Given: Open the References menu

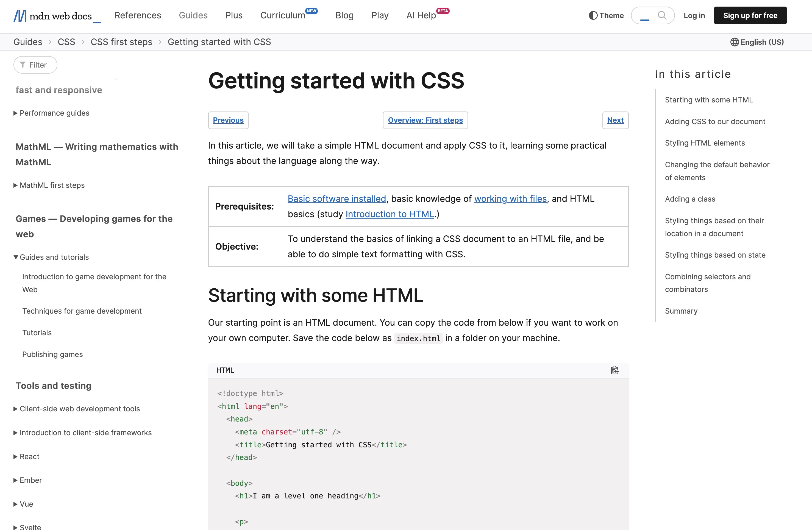Looking at the screenshot, I should pos(138,15).
